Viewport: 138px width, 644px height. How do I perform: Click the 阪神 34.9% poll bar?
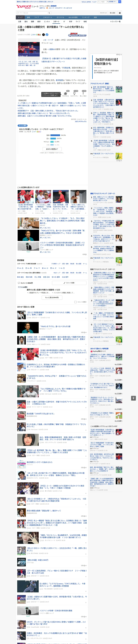[55, 135]
